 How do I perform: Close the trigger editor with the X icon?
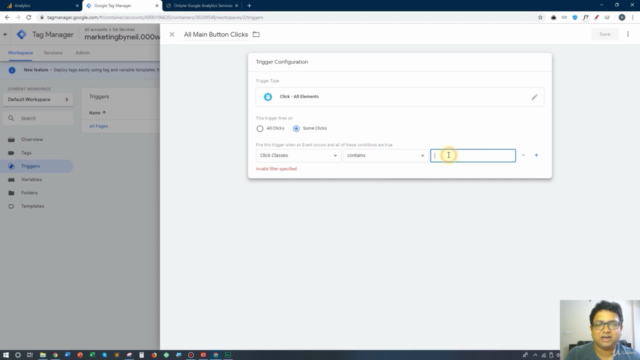point(172,34)
